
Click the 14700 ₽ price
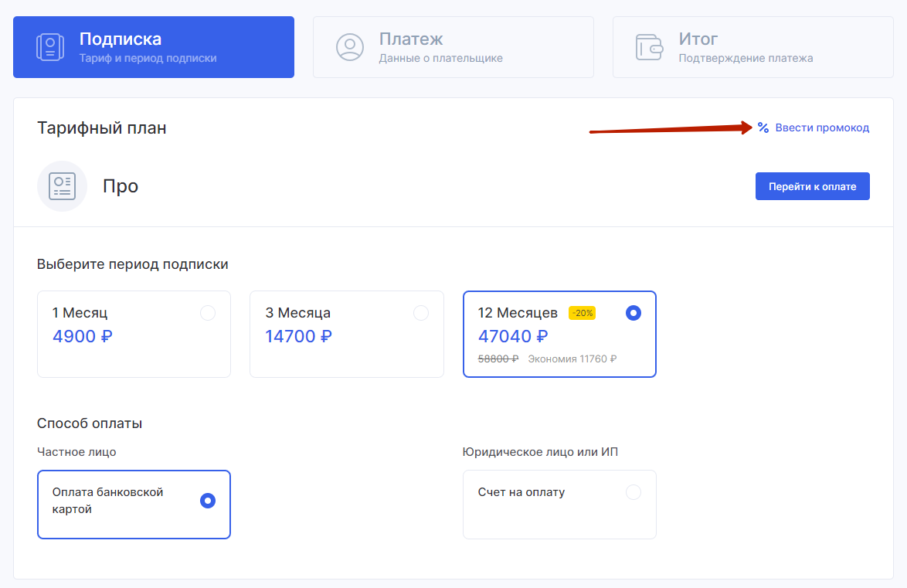pos(298,336)
